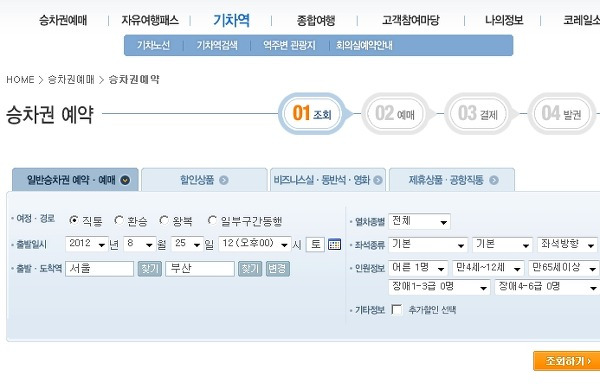Go to the 회의실예약안내 submenu

pyautogui.click(x=364, y=46)
